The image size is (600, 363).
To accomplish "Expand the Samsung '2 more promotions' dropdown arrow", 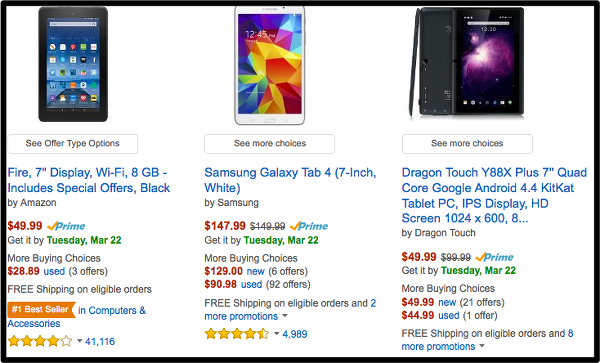I will (x=285, y=316).
